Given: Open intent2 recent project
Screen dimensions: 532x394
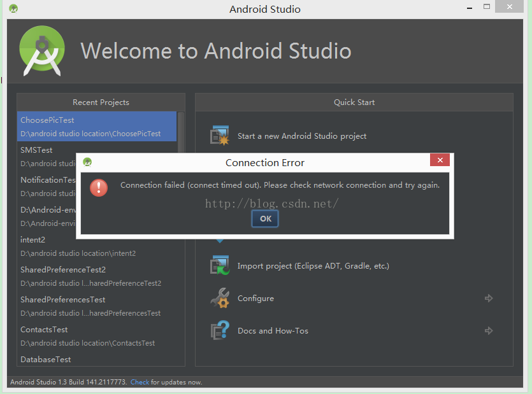Looking at the screenshot, I should [97, 246].
